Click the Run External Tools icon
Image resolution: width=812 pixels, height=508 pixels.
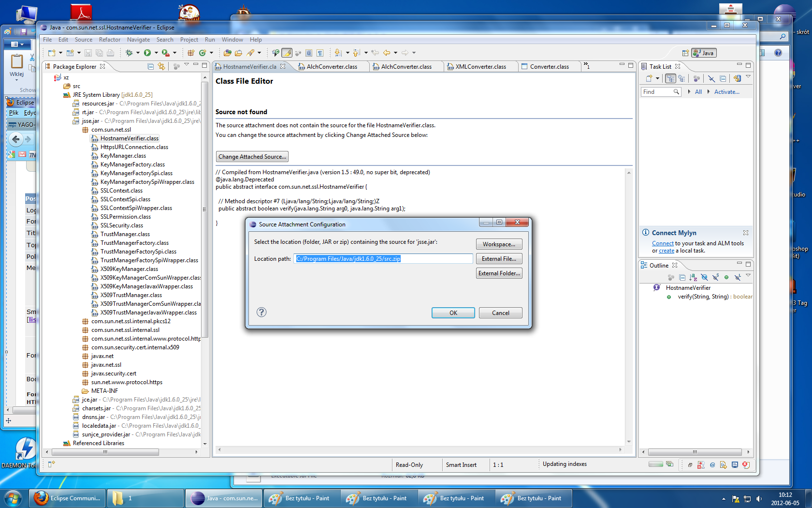(x=166, y=53)
